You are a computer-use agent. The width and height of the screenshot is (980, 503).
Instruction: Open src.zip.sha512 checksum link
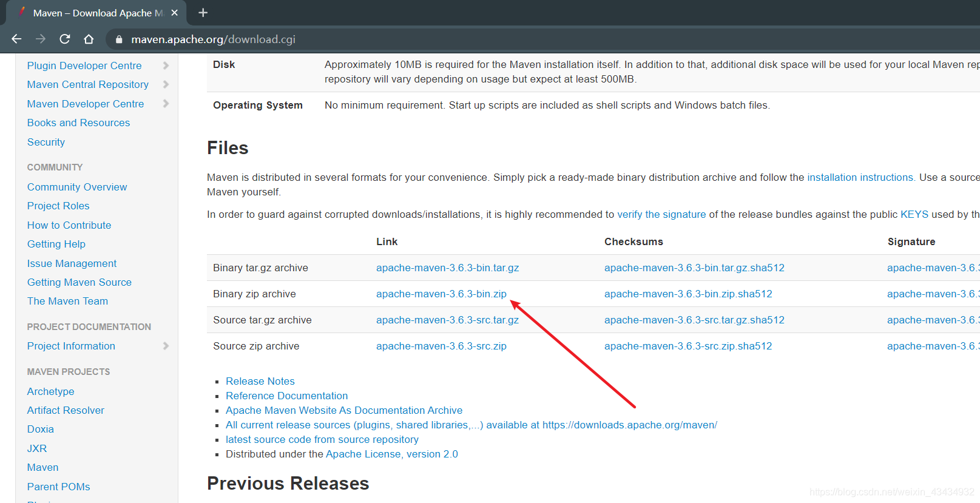688,346
